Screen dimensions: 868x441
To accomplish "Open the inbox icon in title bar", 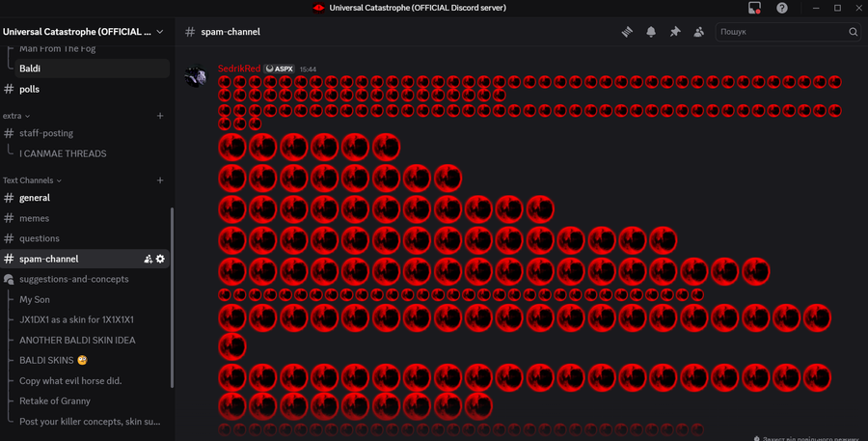I will click(754, 8).
